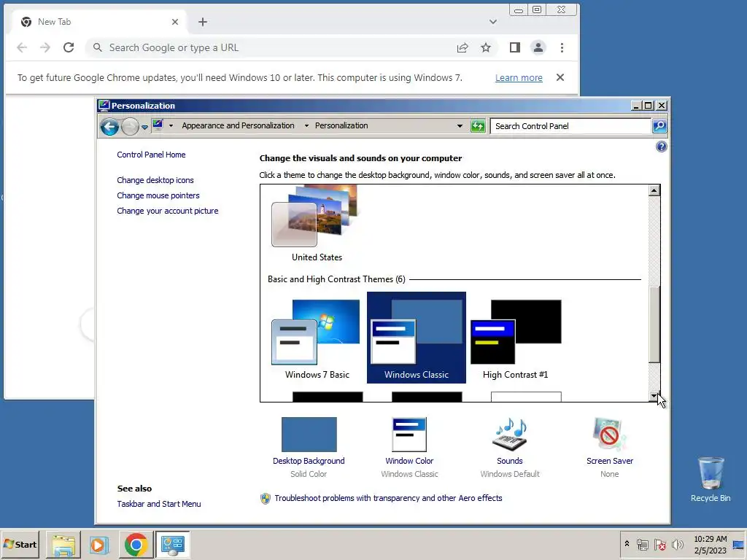747x560 pixels.
Task: Reload the page in Chrome
Action: click(x=69, y=47)
